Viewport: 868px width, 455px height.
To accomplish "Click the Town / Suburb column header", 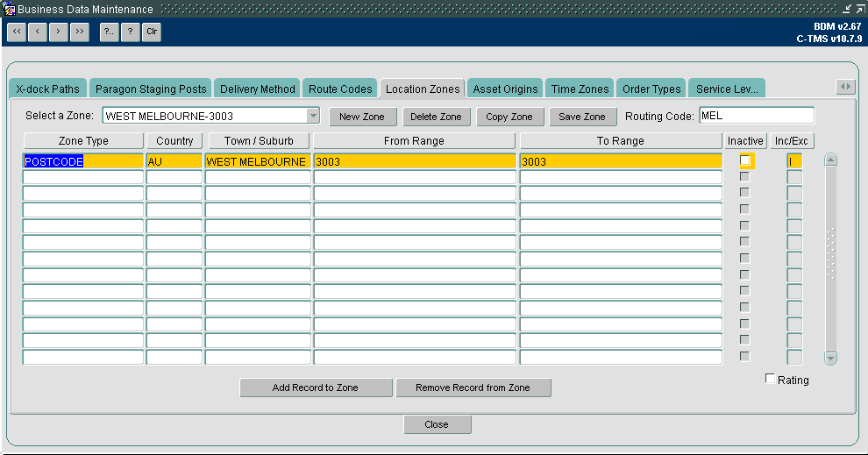I will click(259, 141).
